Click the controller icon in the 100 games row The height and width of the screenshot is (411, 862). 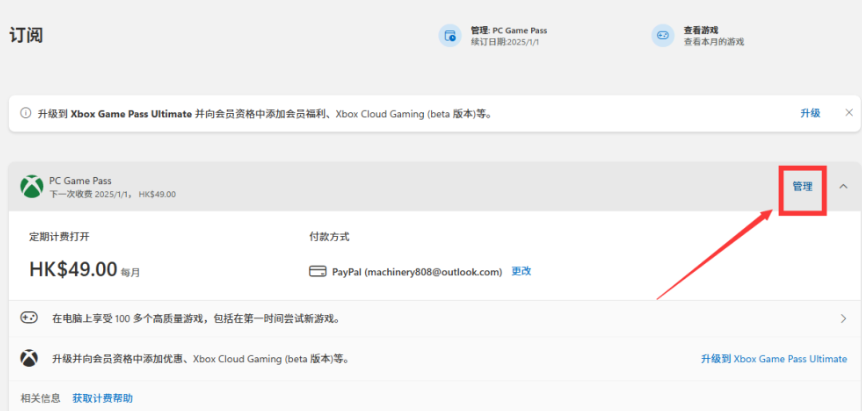point(30,318)
